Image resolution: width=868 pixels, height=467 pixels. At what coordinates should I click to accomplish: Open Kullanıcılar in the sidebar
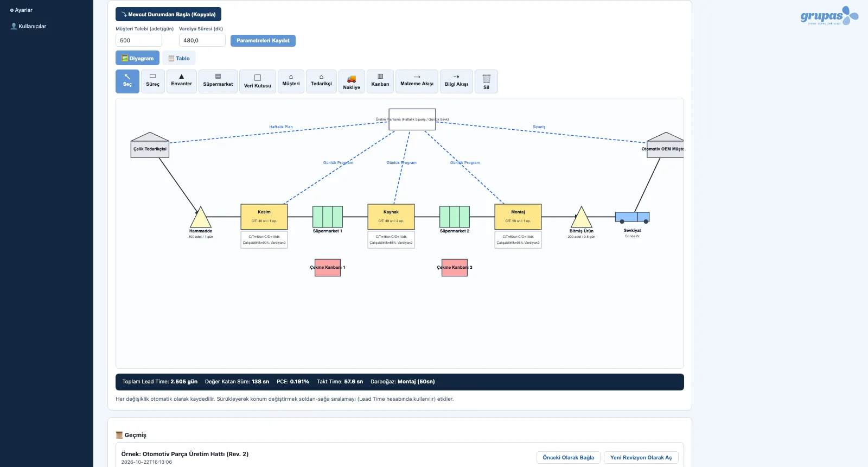coord(28,26)
